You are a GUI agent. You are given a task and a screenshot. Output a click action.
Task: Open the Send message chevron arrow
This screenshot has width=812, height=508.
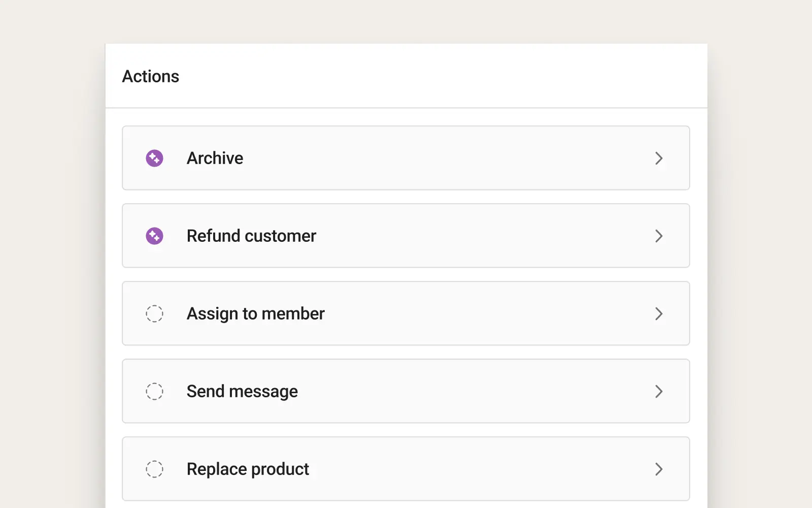point(659,391)
